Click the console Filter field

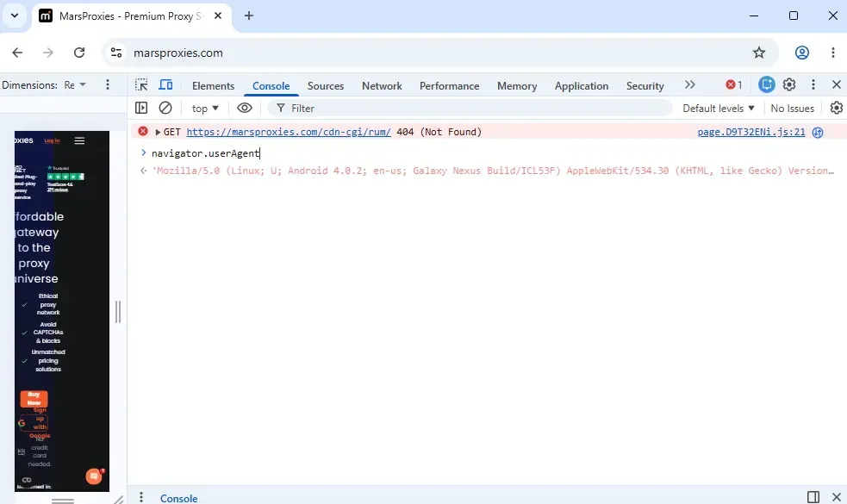tap(470, 109)
